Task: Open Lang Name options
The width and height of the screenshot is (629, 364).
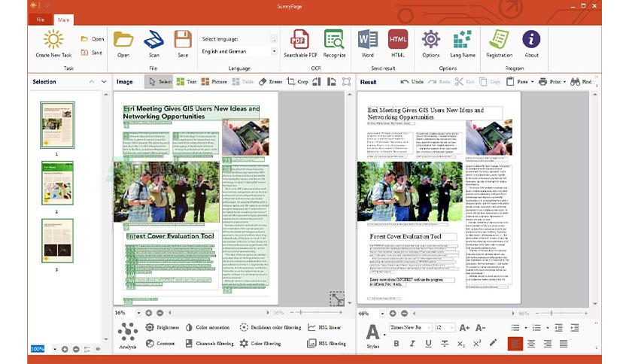Action: pyautogui.click(x=463, y=44)
